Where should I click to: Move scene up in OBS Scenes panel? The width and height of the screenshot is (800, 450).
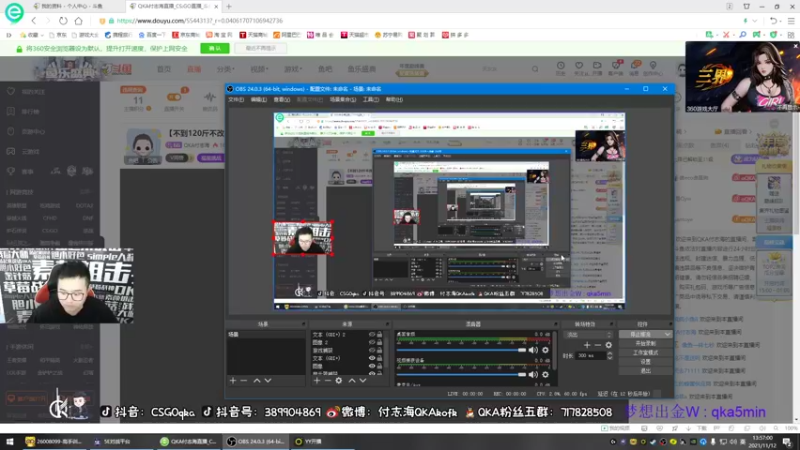point(257,381)
